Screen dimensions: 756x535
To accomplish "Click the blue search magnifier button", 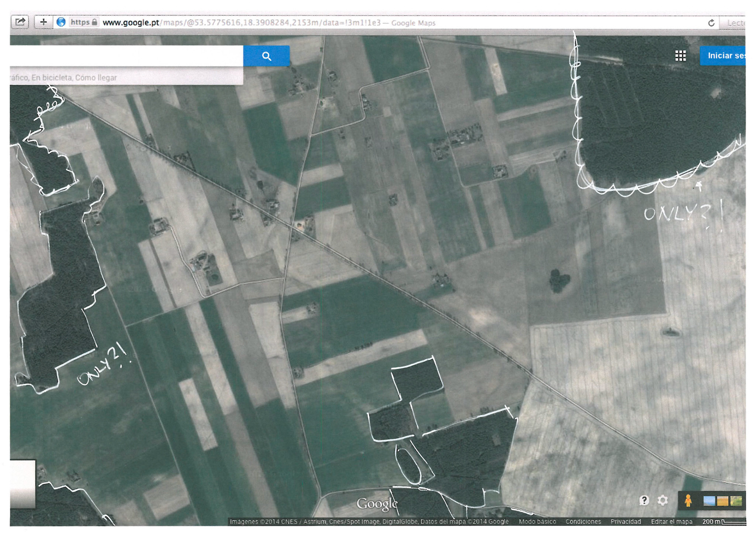I will (x=266, y=56).
